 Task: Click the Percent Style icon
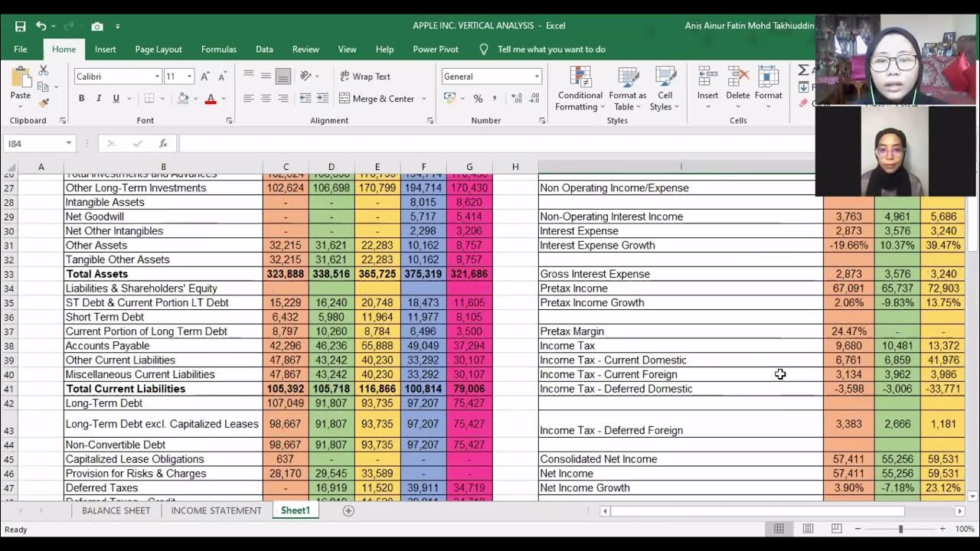[478, 98]
